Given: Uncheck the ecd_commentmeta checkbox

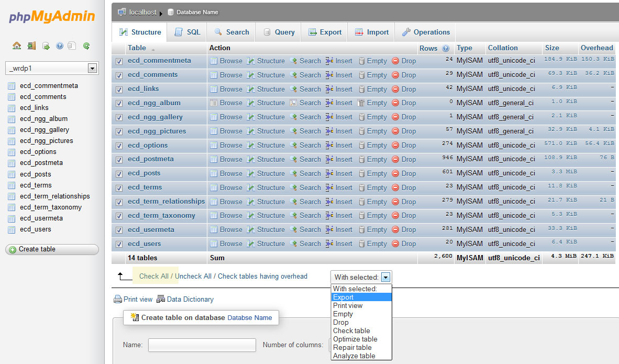Looking at the screenshot, I should 119,61.
